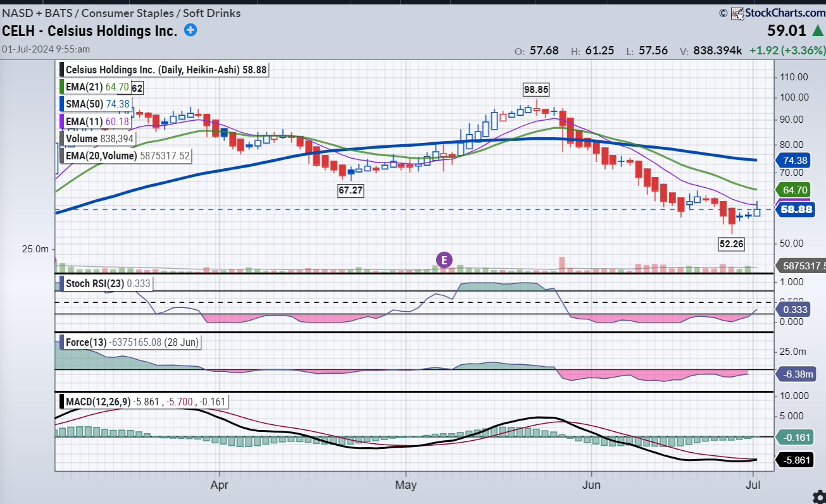
Task: Click the high value 'H: 61.25'
Action: [x=592, y=51]
